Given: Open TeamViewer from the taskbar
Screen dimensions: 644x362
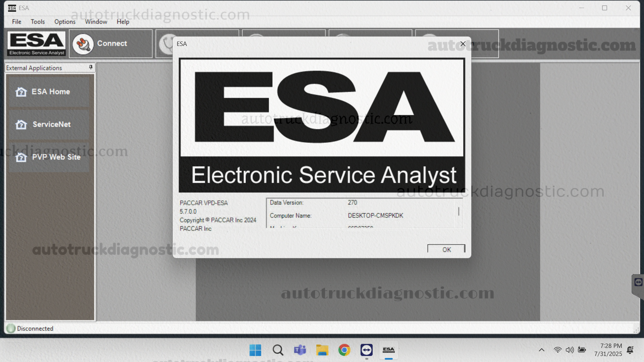Looking at the screenshot, I should (366, 350).
